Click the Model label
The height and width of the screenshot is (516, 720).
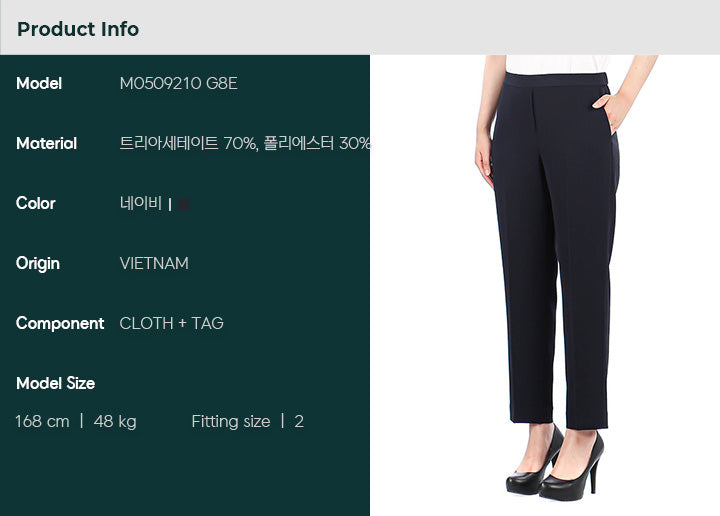tap(39, 84)
